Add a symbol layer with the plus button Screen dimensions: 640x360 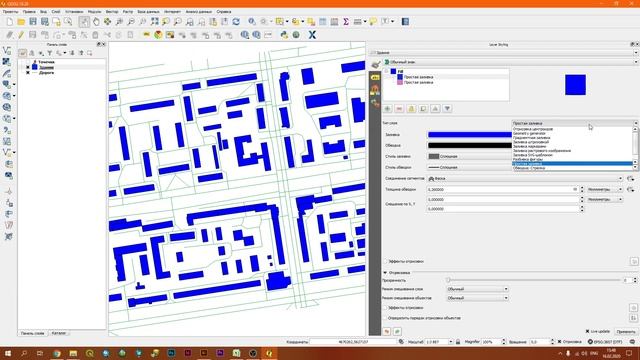pyautogui.click(x=387, y=109)
